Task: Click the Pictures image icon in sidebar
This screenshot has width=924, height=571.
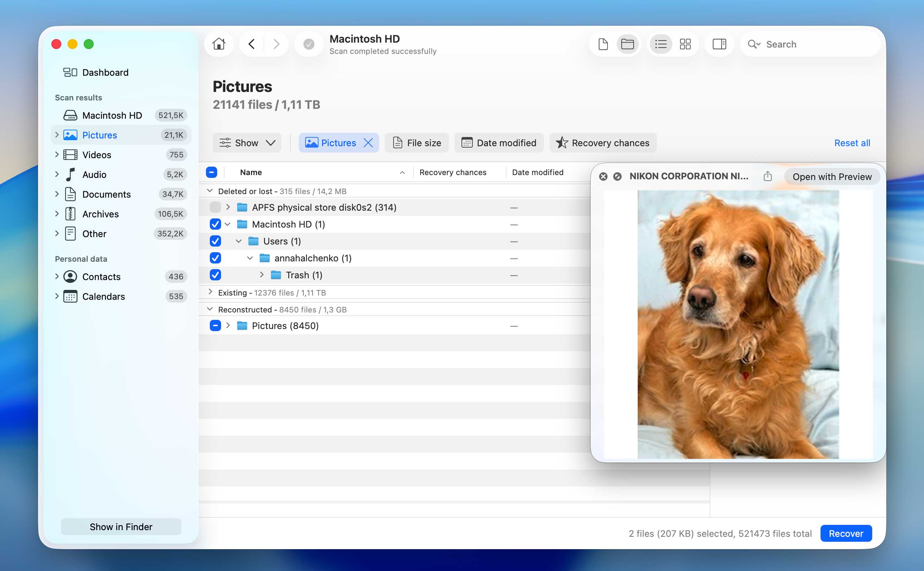Action: pyautogui.click(x=70, y=135)
